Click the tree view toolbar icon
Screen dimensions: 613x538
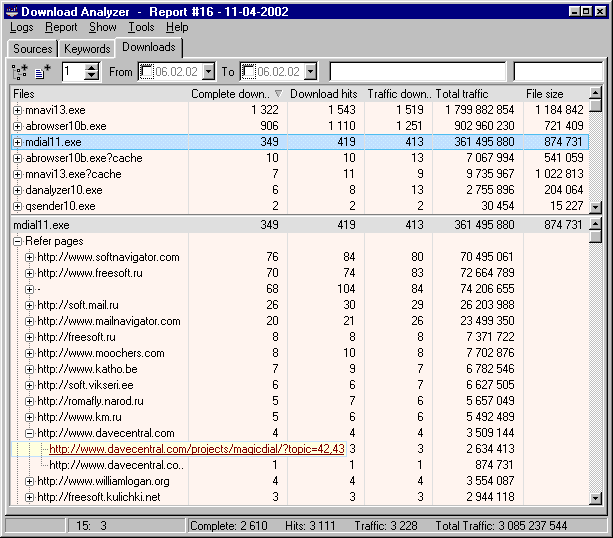pyautogui.click(x=20, y=72)
